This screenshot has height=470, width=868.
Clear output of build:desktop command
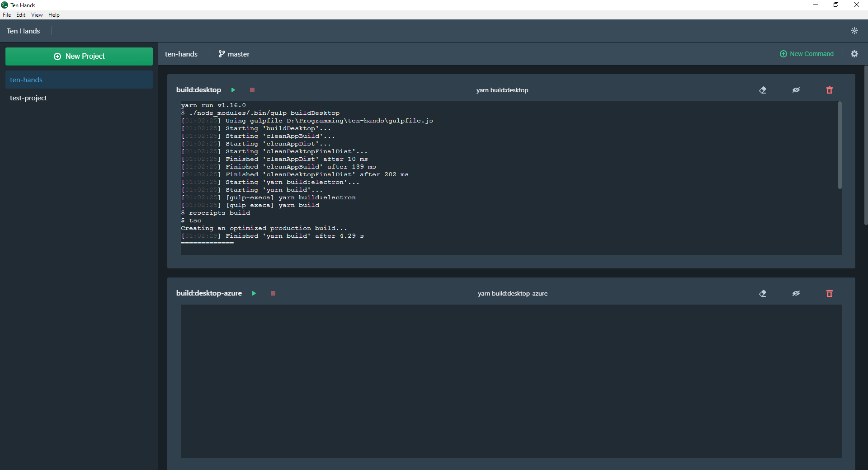pyautogui.click(x=763, y=90)
